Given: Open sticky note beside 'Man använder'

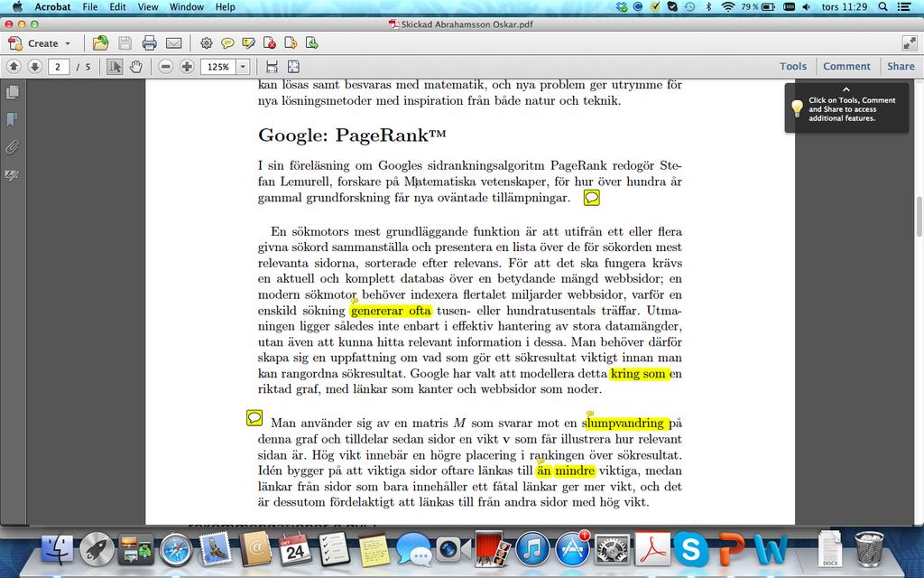Looking at the screenshot, I should [x=254, y=417].
